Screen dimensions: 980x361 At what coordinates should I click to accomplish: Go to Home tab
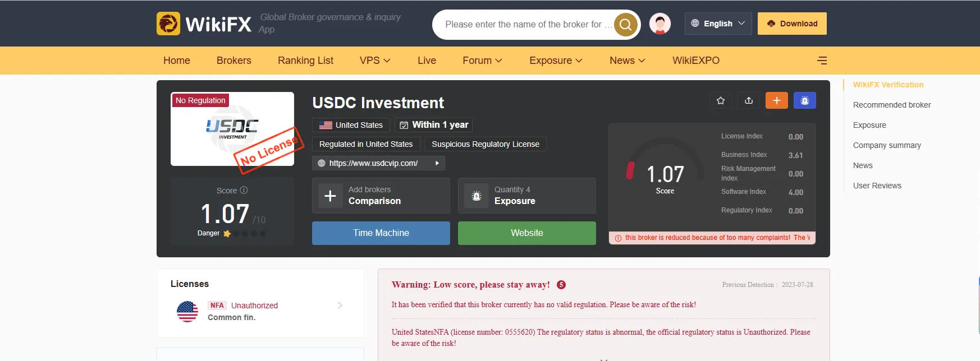click(x=177, y=61)
